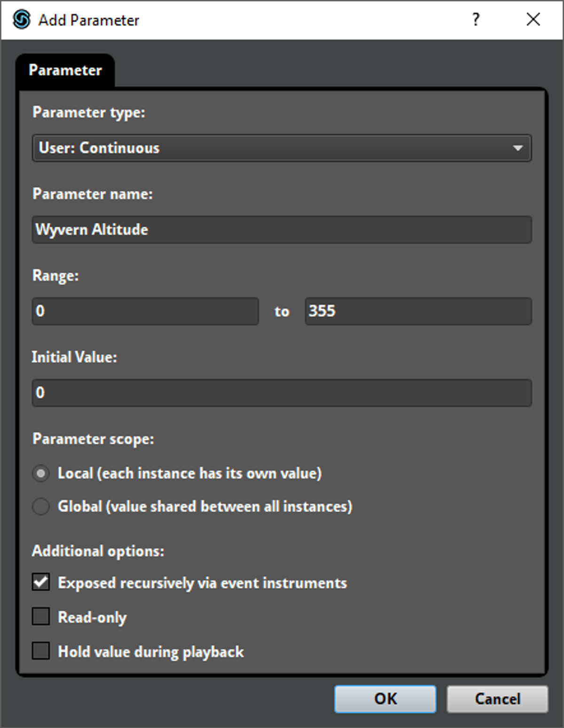Uncheck Exposed recursively via event instruments
Image resolution: width=564 pixels, height=728 pixels.
point(41,582)
